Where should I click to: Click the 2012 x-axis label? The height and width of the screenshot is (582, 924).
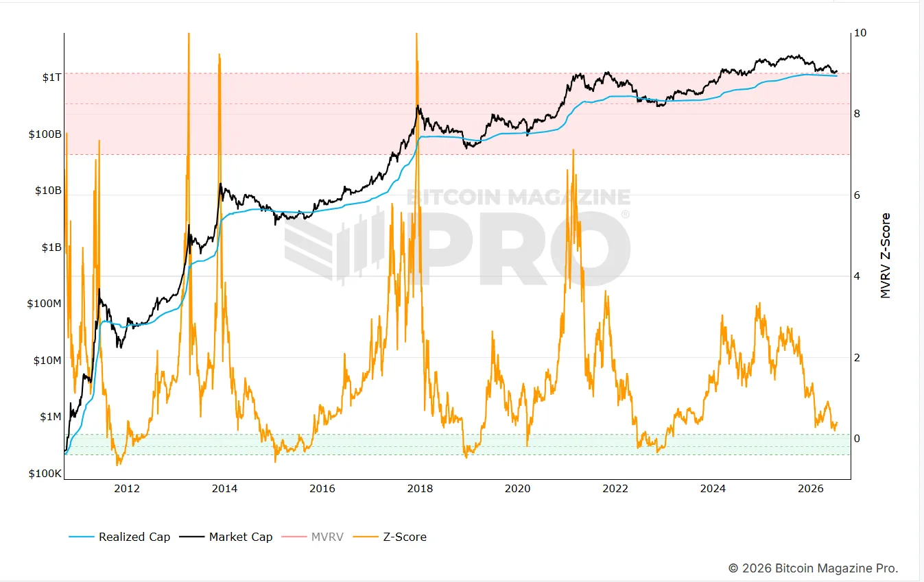pos(127,488)
